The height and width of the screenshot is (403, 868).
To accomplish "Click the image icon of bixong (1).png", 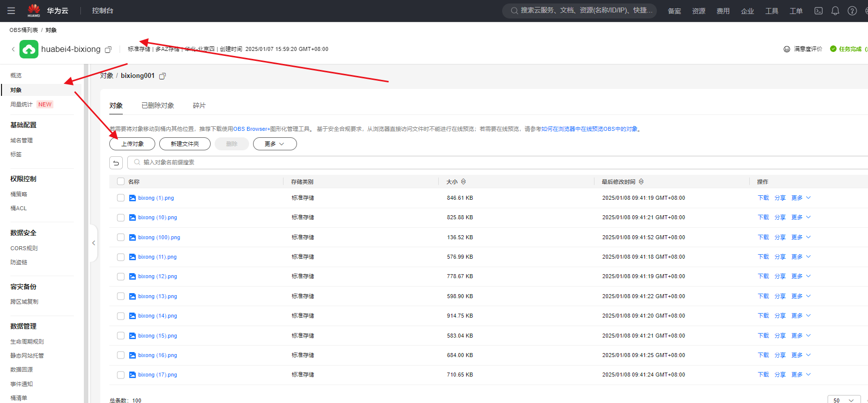I will (x=132, y=198).
